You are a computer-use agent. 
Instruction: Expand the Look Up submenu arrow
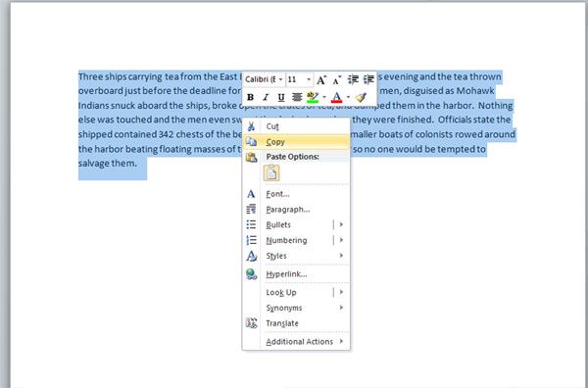click(x=341, y=292)
